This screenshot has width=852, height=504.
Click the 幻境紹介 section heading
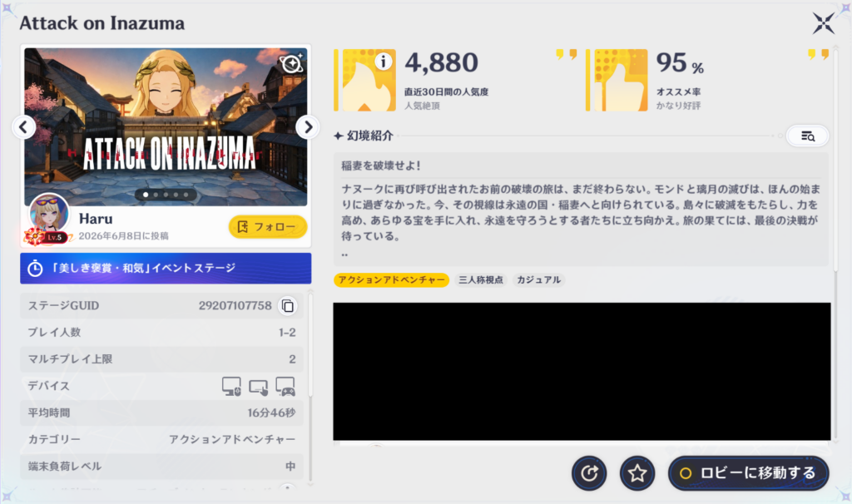(x=369, y=136)
